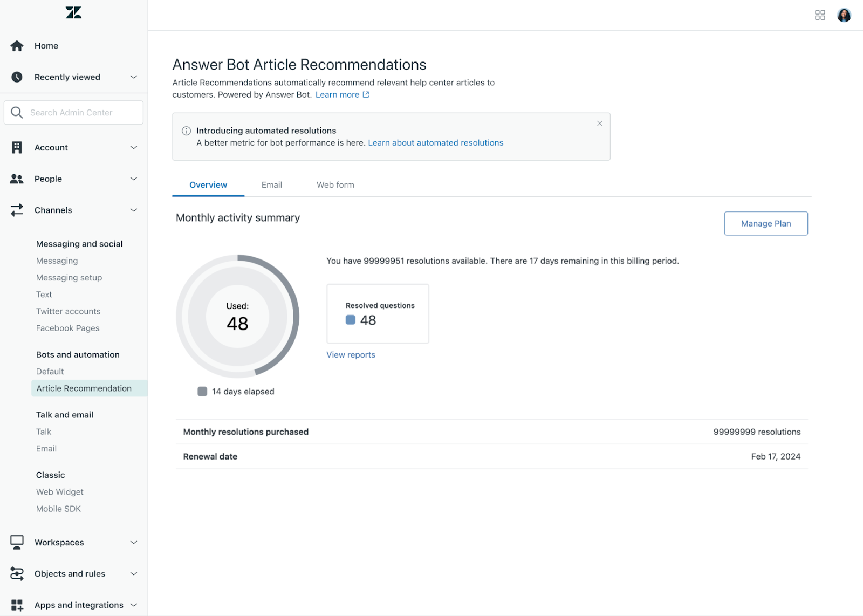Viewport: 863px width, 616px height.
Task: Open Default under Bots and automation
Action: [50, 372]
